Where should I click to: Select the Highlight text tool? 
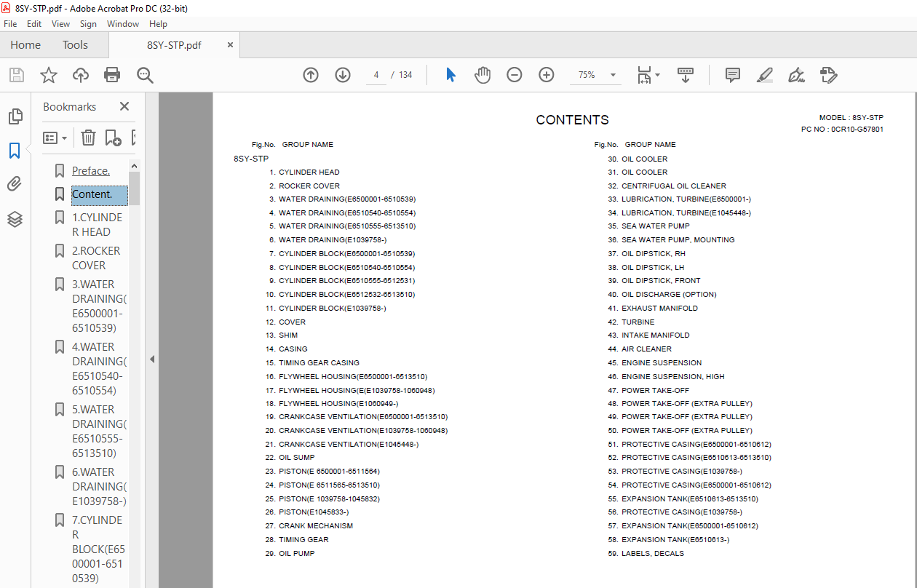[764, 75]
